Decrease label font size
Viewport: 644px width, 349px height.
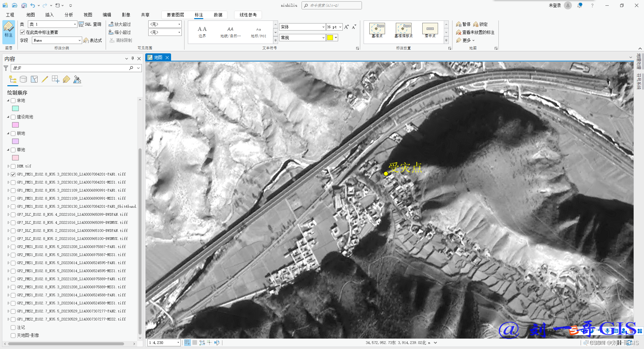pos(354,27)
